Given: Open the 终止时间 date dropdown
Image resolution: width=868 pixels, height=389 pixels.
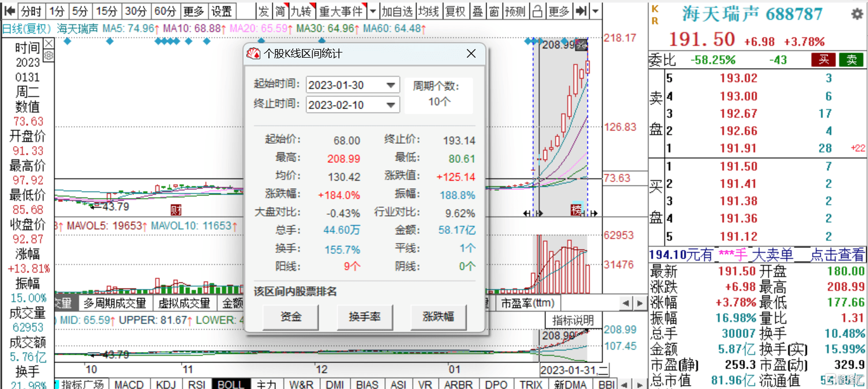Looking at the screenshot, I should pyautogui.click(x=391, y=104).
